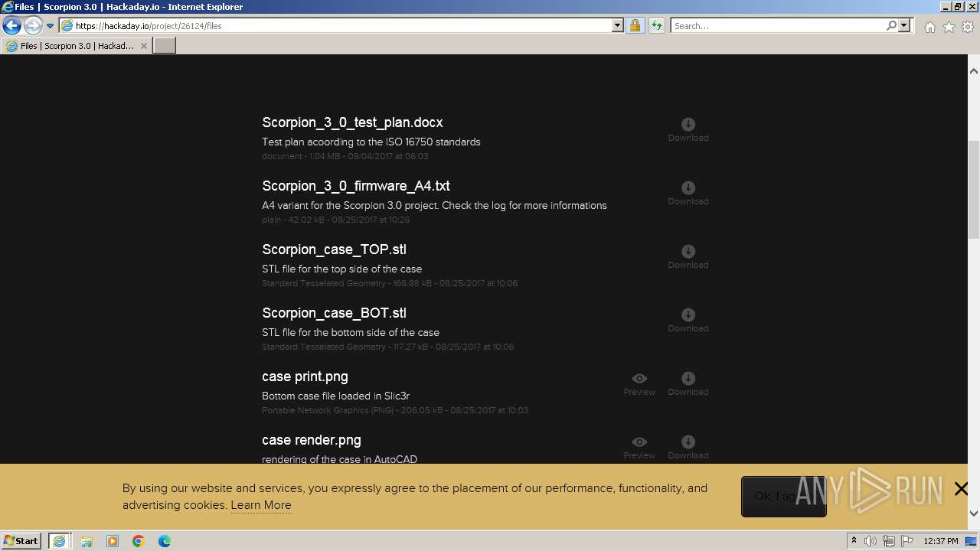Image resolution: width=980 pixels, height=551 pixels.
Task: Open Internet Explorer Home icon
Action: click(929, 27)
